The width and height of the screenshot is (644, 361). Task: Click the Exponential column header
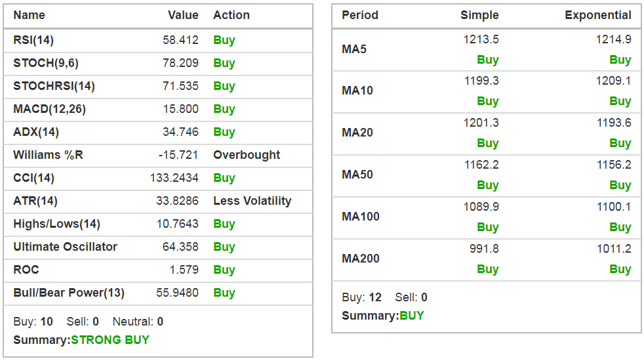(x=598, y=15)
